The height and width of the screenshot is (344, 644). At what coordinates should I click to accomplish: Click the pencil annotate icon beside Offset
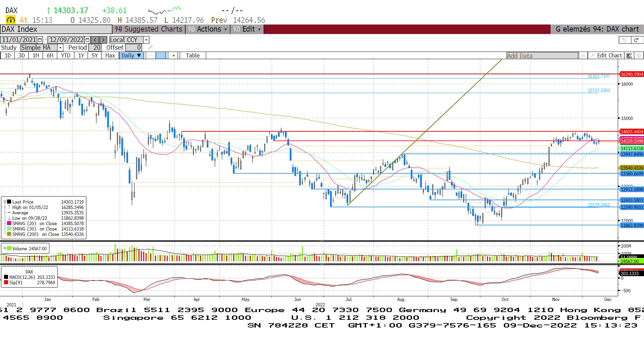(x=150, y=48)
